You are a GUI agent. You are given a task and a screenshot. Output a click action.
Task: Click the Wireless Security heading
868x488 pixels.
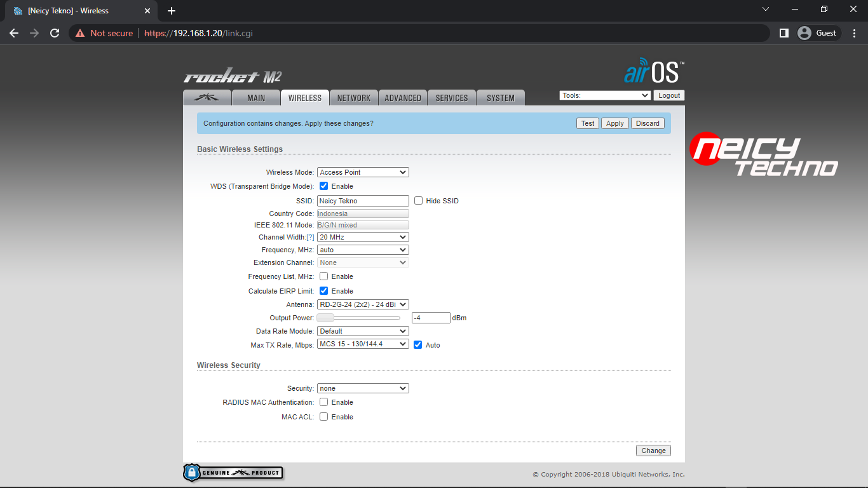click(229, 365)
